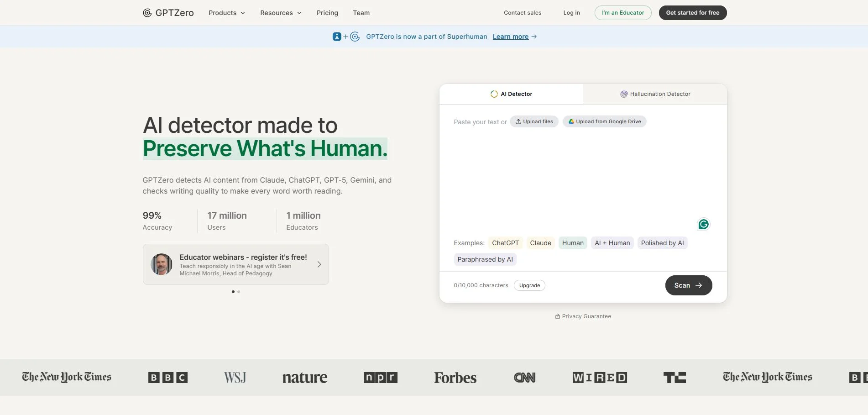Screen dimensions: 868x415
Task: Switch to the Hallucination Detector tab
Action: tap(655, 94)
